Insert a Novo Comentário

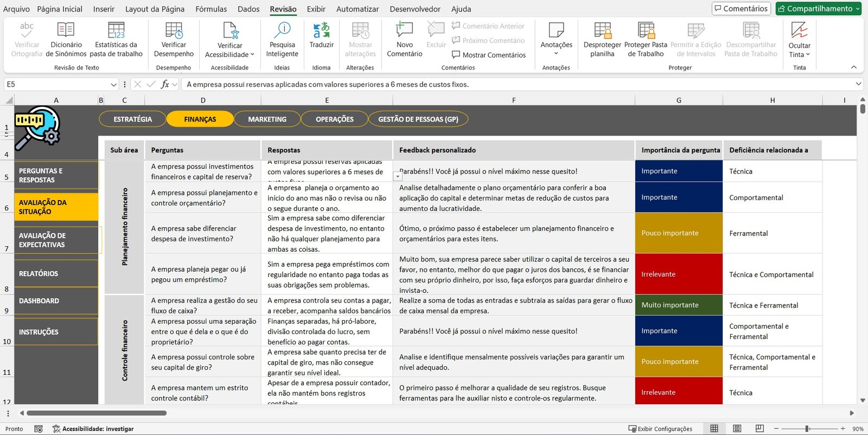click(x=405, y=39)
